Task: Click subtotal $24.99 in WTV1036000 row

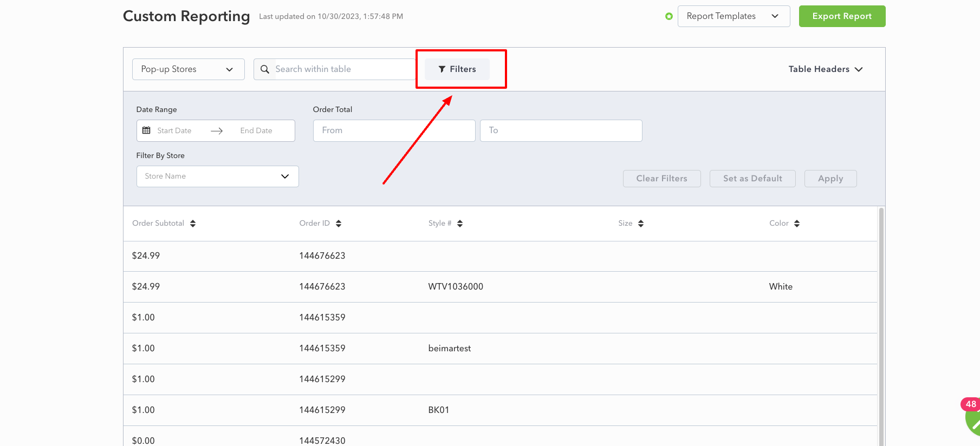Action: point(146,287)
